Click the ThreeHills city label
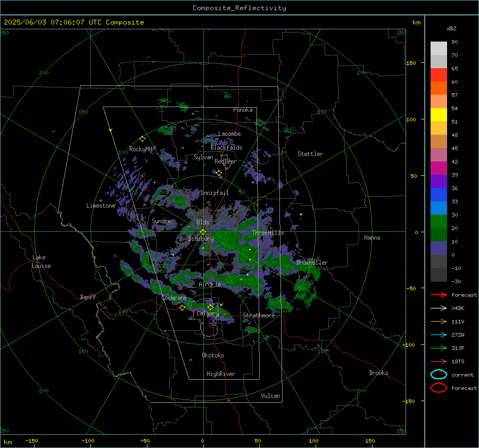The height and width of the screenshot is (448, 479). tap(268, 233)
